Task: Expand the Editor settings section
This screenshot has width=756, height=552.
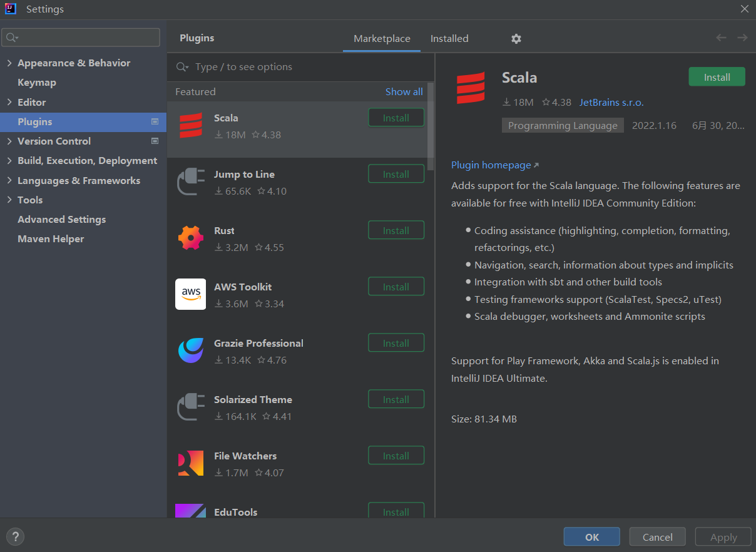Action: [9, 102]
